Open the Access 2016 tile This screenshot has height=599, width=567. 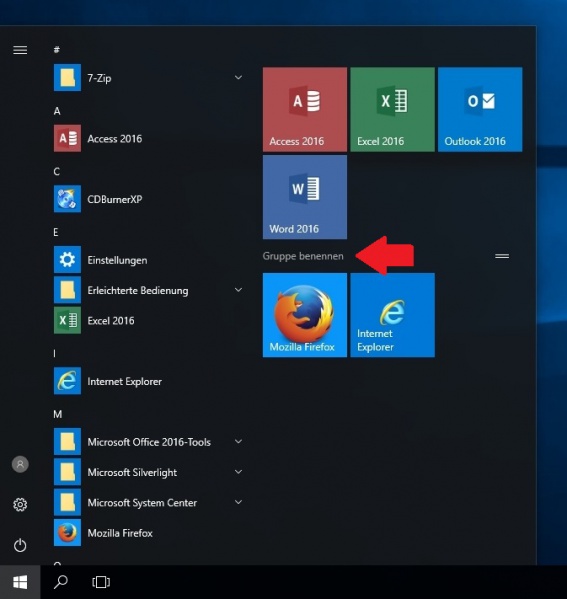(305, 110)
